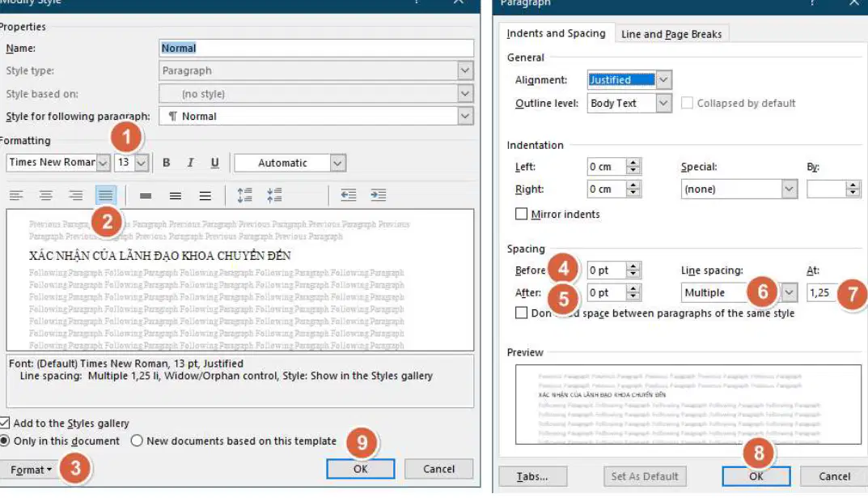Open Line spacing dropdown
The image size is (868, 498).
coord(790,292)
